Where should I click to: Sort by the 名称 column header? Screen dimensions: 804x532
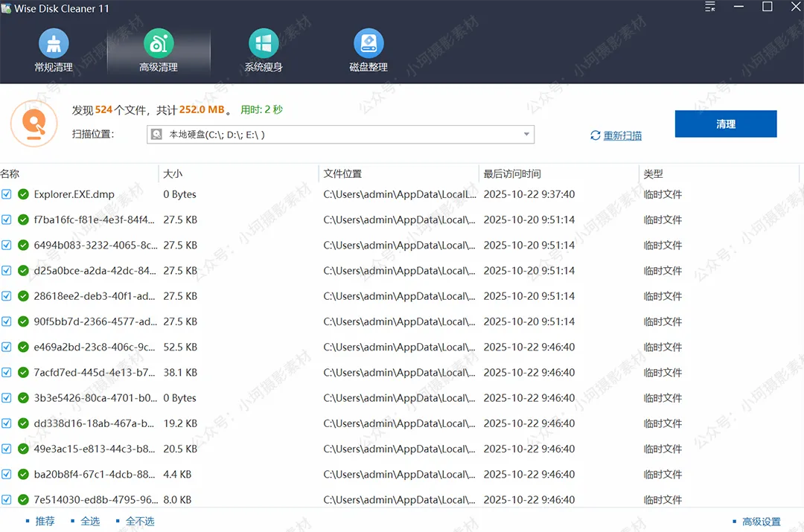(x=10, y=174)
